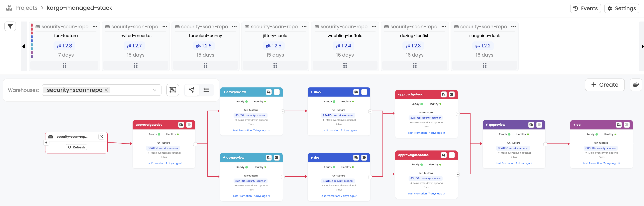
Task: Open the jittery-saola freight options menu
Action: [x=304, y=26]
